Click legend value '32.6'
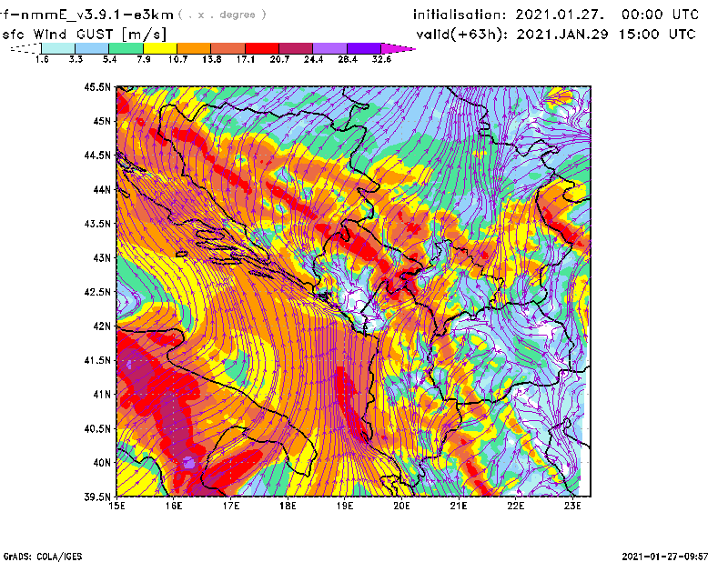 (x=381, y=59)
